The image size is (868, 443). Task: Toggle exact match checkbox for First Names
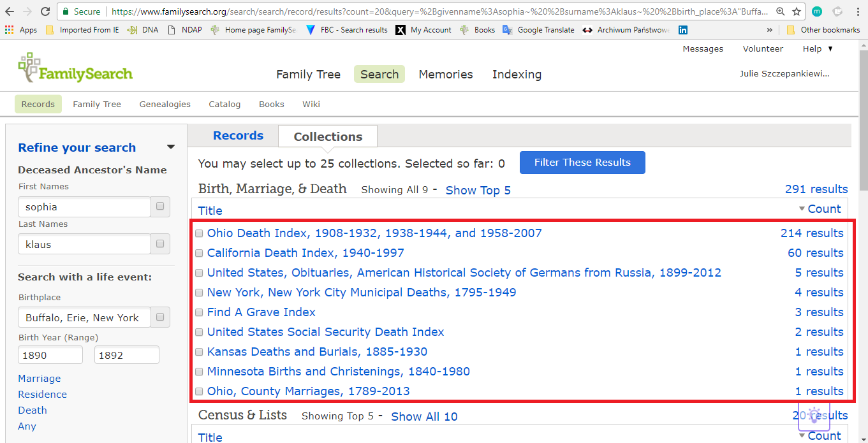[x=160, y=207]
